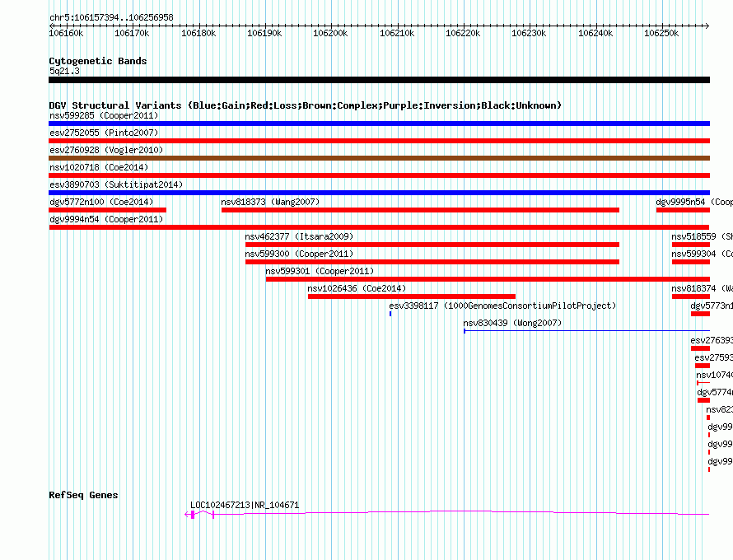The height and width of the screenshot is (560, 733).
Task: Select the short red bar under dgv5772n100
Action: pyautogui.click(x=108, y=210)
